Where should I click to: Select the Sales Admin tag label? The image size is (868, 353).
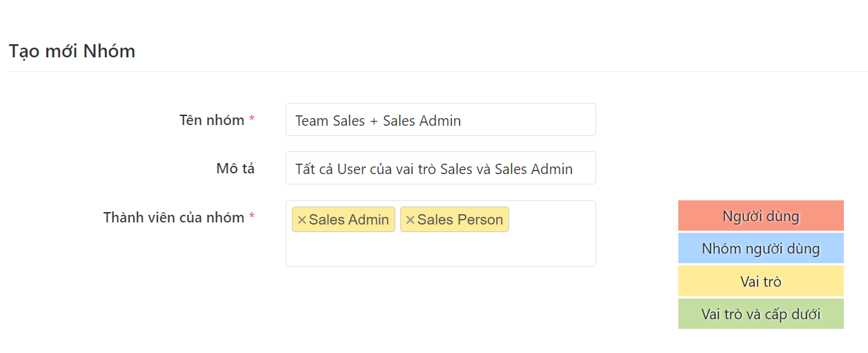(x=349, y=220)
